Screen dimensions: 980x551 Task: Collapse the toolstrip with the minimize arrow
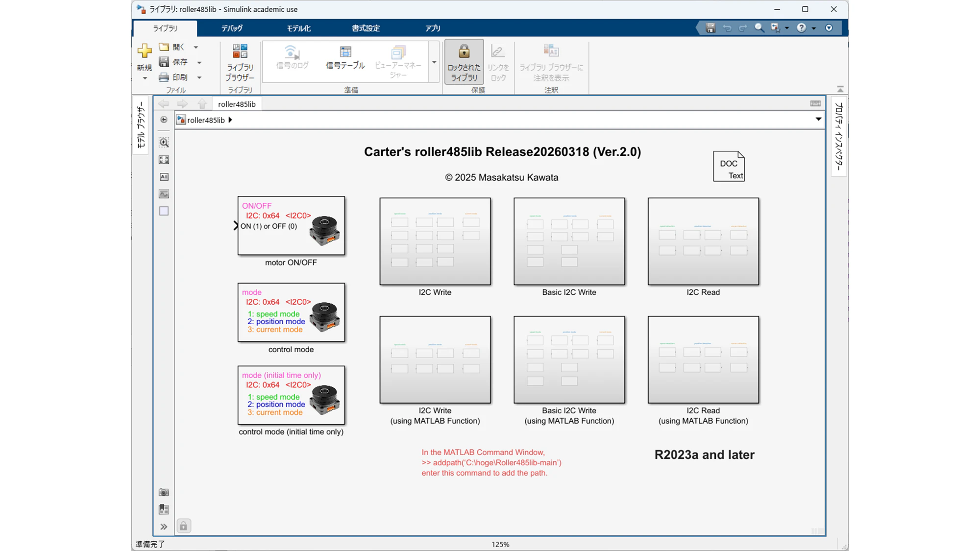(x=840, y=89)
